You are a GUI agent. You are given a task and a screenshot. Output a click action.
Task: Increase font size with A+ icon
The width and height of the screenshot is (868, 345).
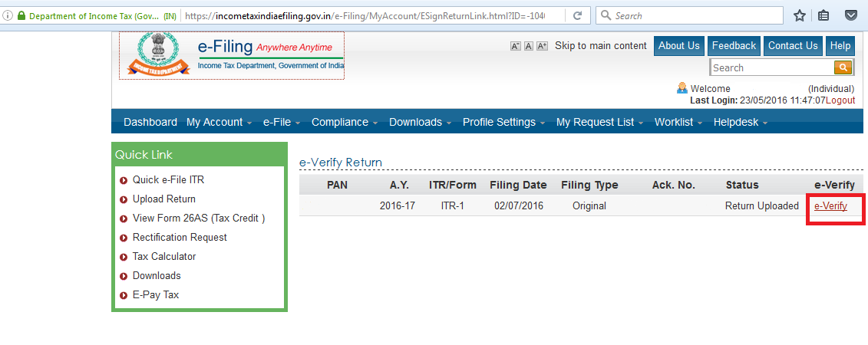click(x=542, y=46)
